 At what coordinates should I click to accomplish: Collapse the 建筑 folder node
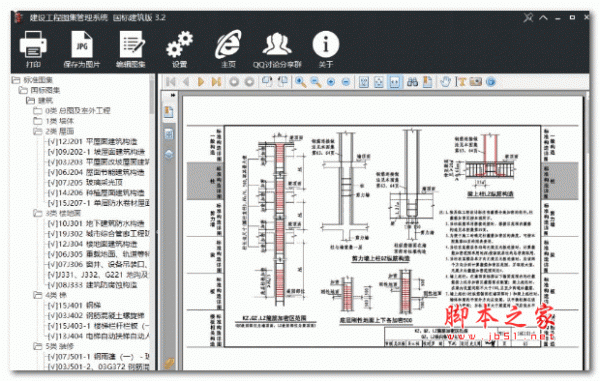click(30, 101)
